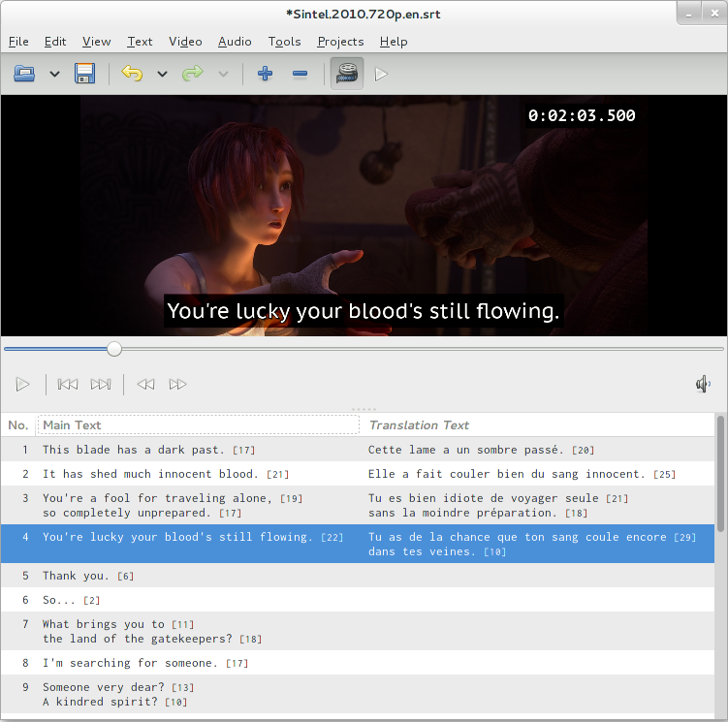Select 'What brings you to' subtitle row
The height and width of the screenshot is (722, 728).
coord(358,631)
